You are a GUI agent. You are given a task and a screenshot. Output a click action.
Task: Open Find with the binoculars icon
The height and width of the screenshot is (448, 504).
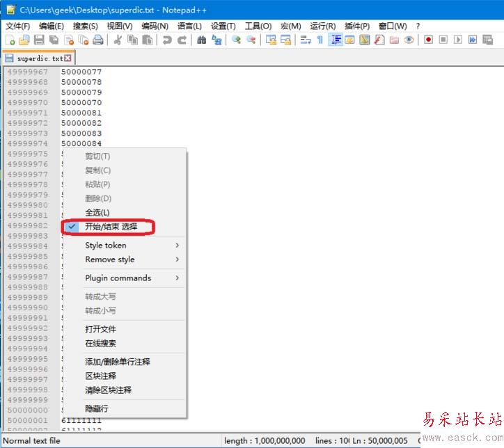click(x=202, y=40)
